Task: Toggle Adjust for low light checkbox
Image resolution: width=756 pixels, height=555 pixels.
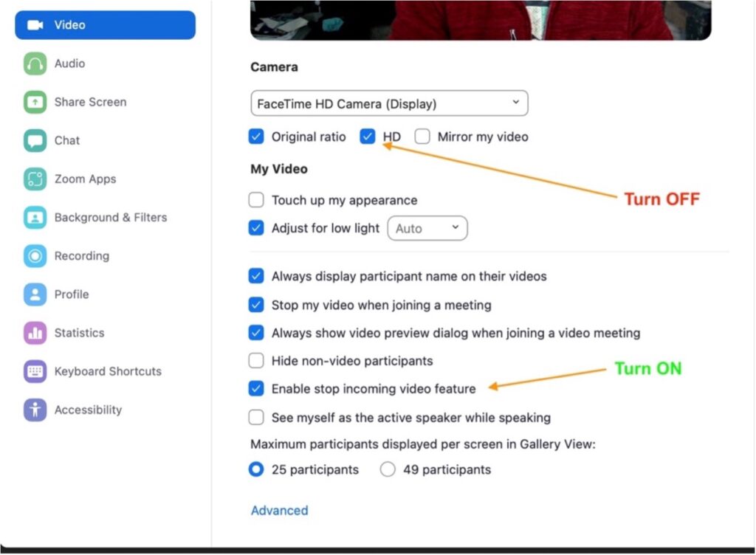Action: (256, 228)
